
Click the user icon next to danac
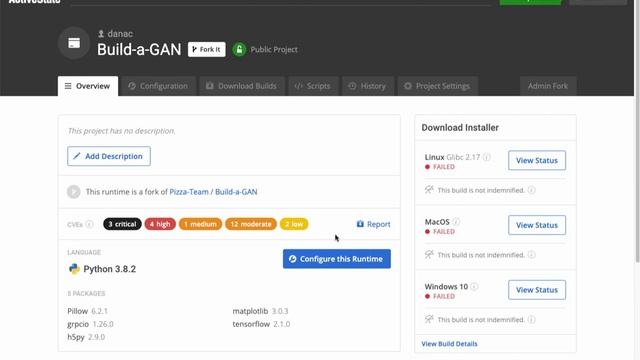tap(101, 33)
